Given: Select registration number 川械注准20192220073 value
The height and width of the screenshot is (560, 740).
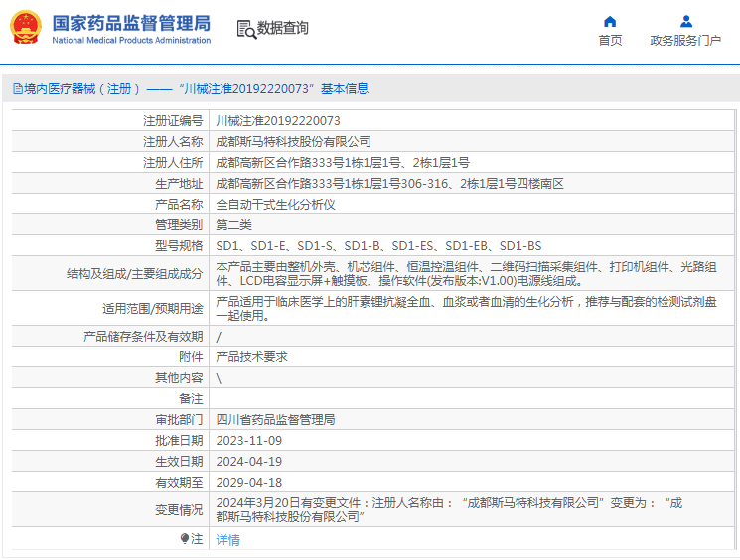Looking at the screenshot, I should pyautogui.click(x=278, y=121).
